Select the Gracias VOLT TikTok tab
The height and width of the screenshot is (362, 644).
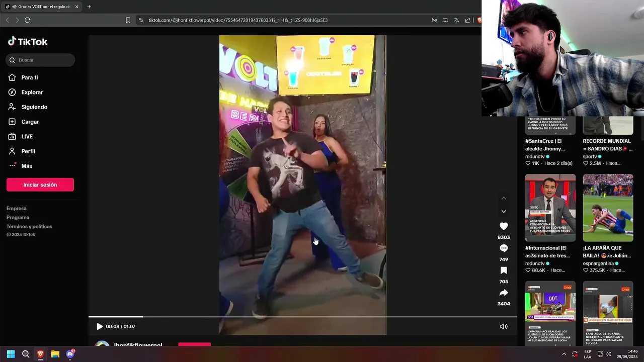(41, 7)
